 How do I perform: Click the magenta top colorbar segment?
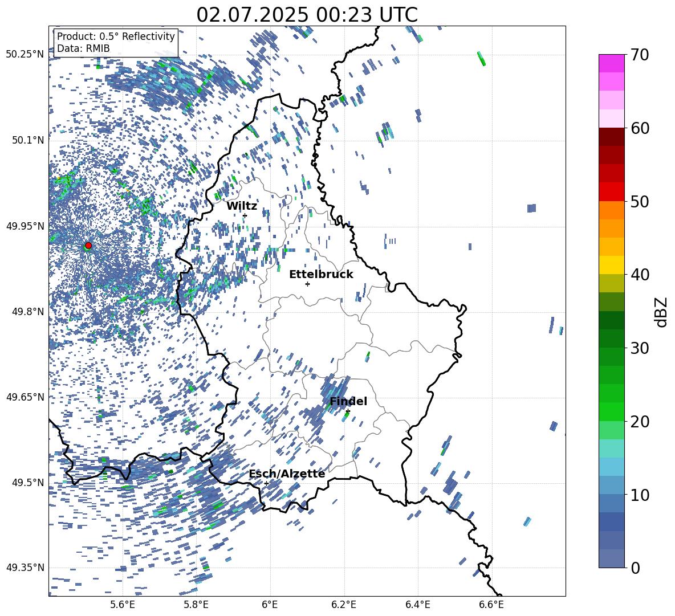pos(612,63)
